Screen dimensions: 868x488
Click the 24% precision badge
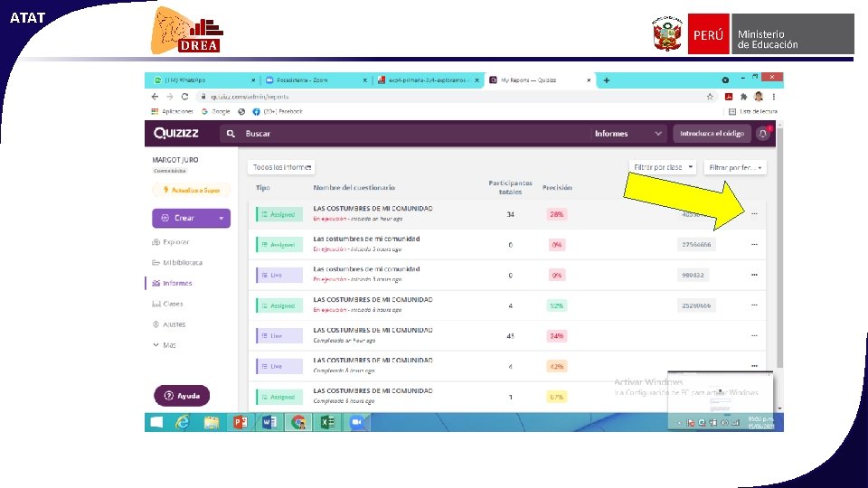556,336
